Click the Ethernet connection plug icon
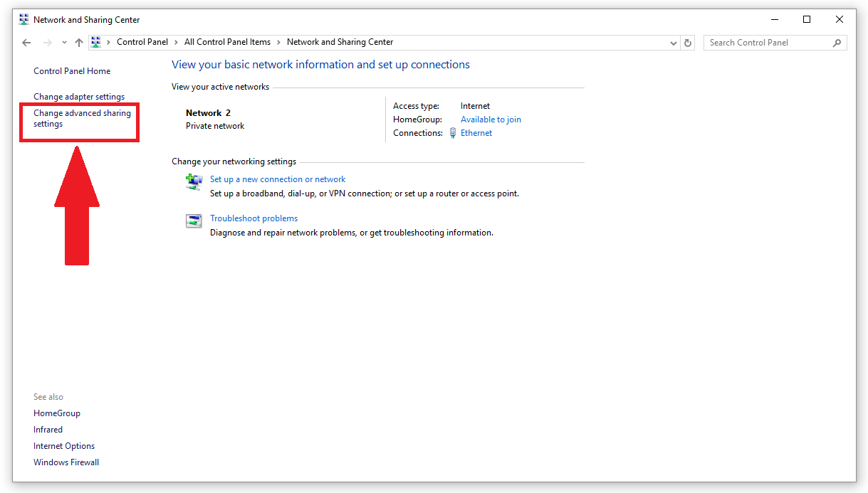868x493 pixels. click(453, 133)
